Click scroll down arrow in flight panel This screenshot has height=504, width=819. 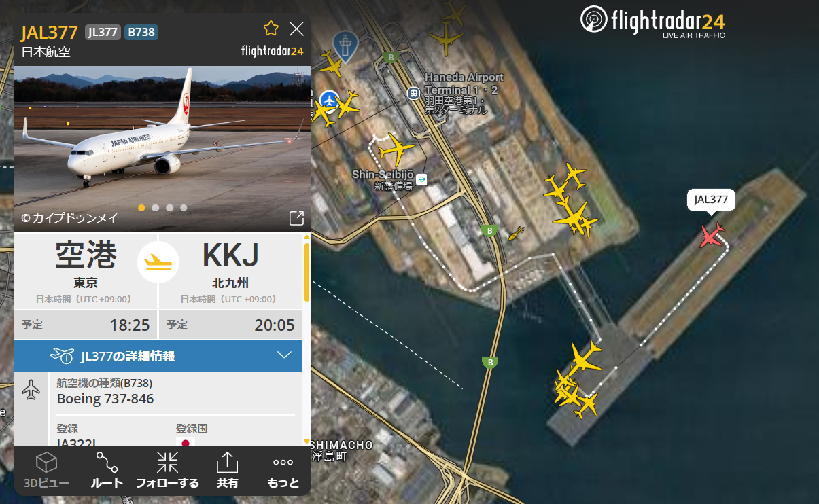pos(307,442)
